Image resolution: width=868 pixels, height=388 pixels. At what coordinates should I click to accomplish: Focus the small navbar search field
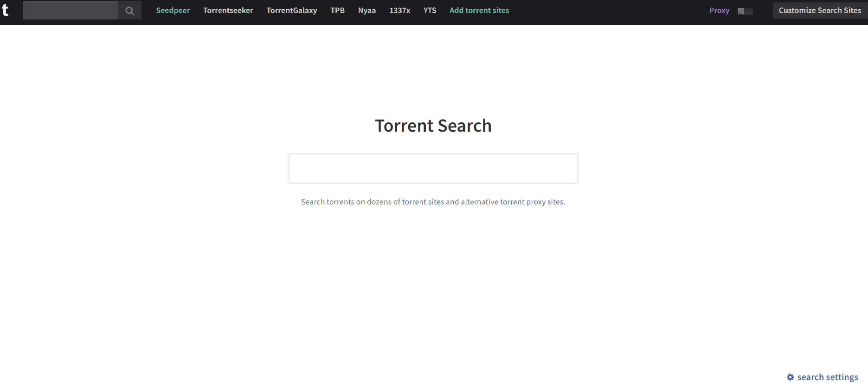pos(70,10)
